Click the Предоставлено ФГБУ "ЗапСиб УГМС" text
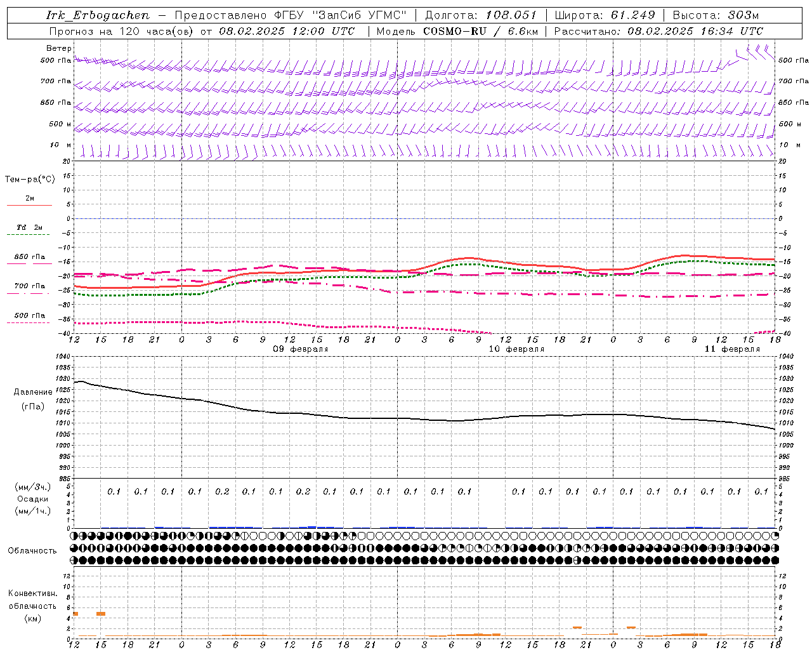Viewport: 812px width, 650px height. coord(291,15)
